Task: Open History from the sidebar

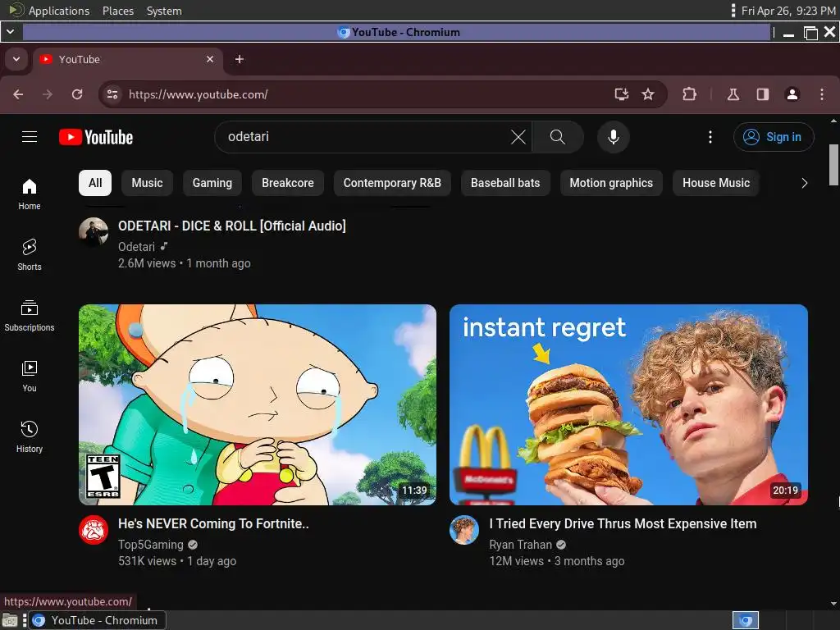Action: [x=30, y=437]
